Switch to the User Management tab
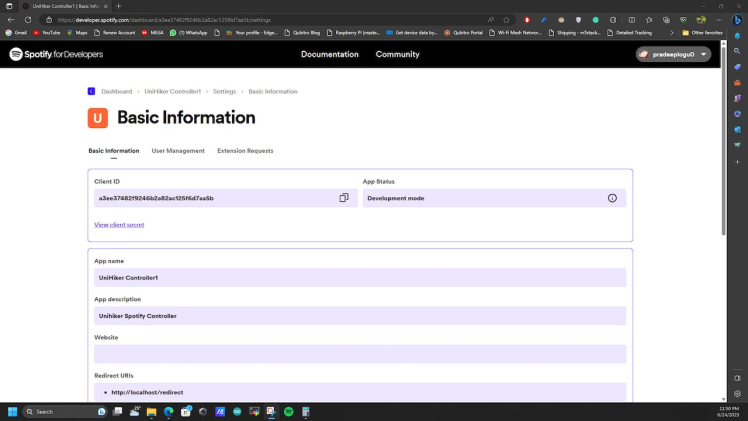Image resolution: width=748 pixels, height=421 pixels. (178, 151)
